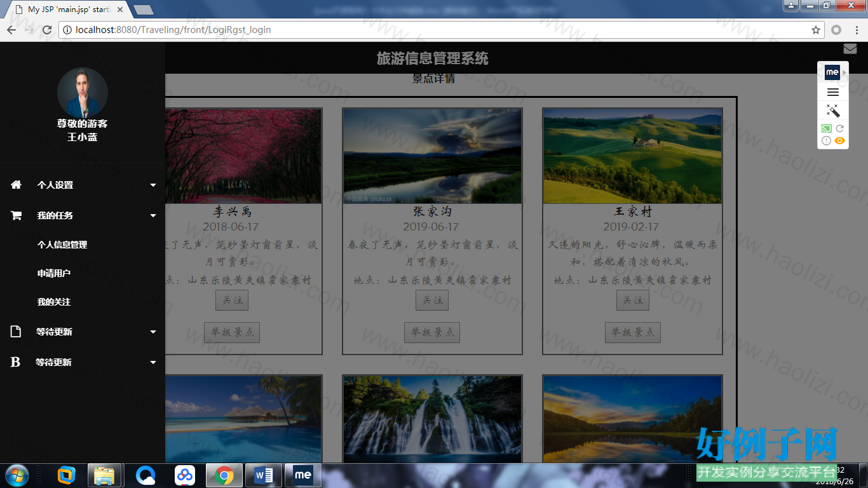Click the bold B icon in the sidebar
The image size is (868, 488).
pyautogui.click(x=16, y=362)
